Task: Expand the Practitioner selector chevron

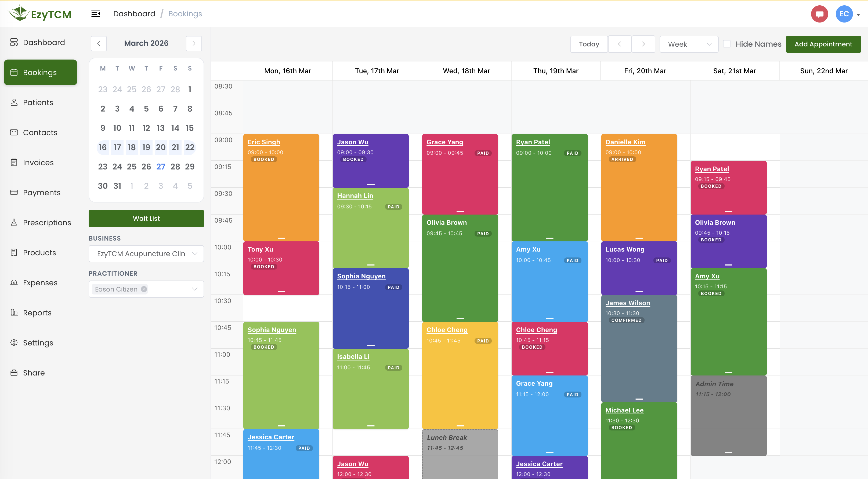Action: coord(194,289)
